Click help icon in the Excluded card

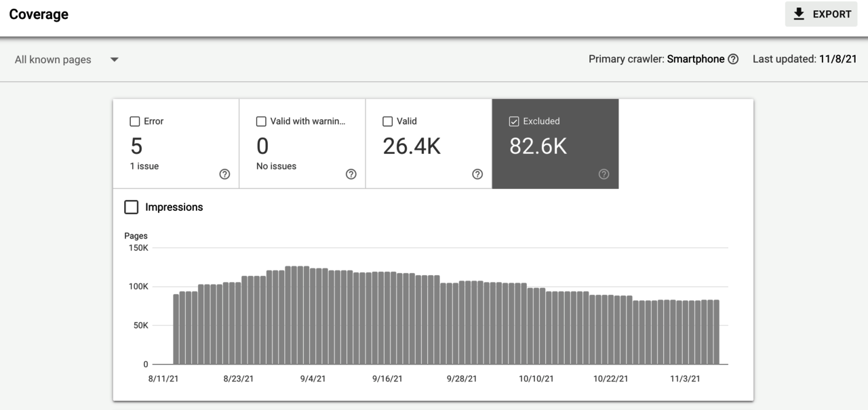coord(604,174)
